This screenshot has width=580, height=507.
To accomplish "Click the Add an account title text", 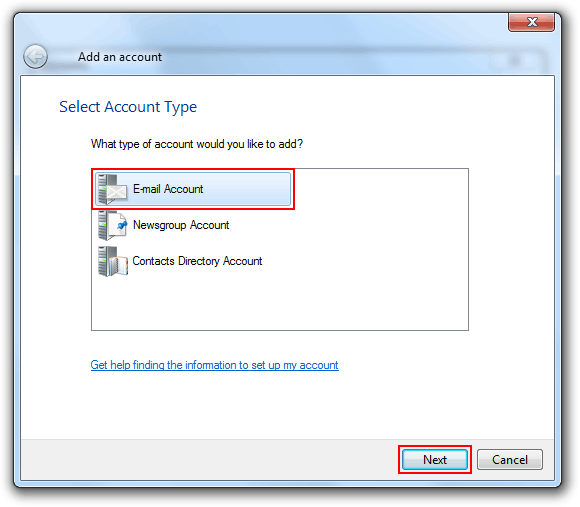I will pyautogui.click(x=120, y=57).
